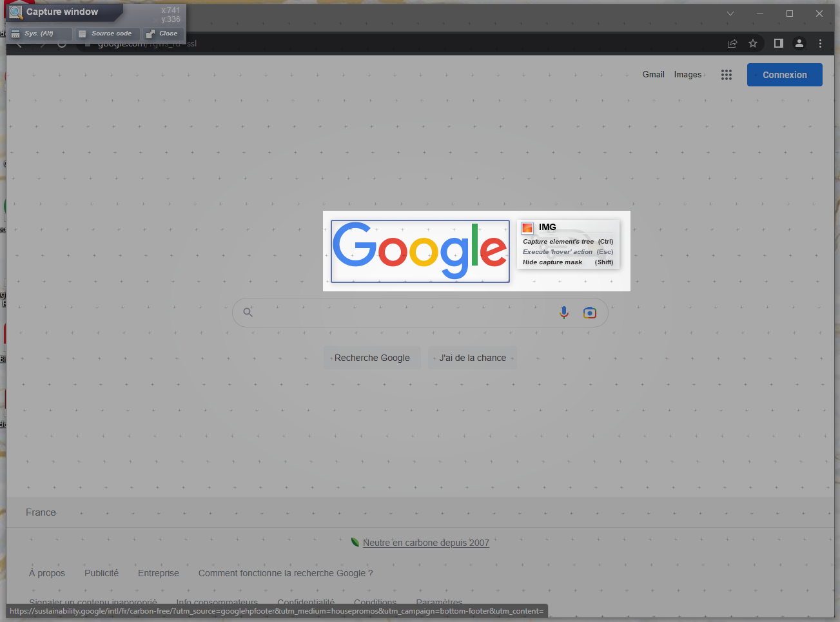Open the À propos footer link
Screen dimensions: 840x622
[47, 573]
